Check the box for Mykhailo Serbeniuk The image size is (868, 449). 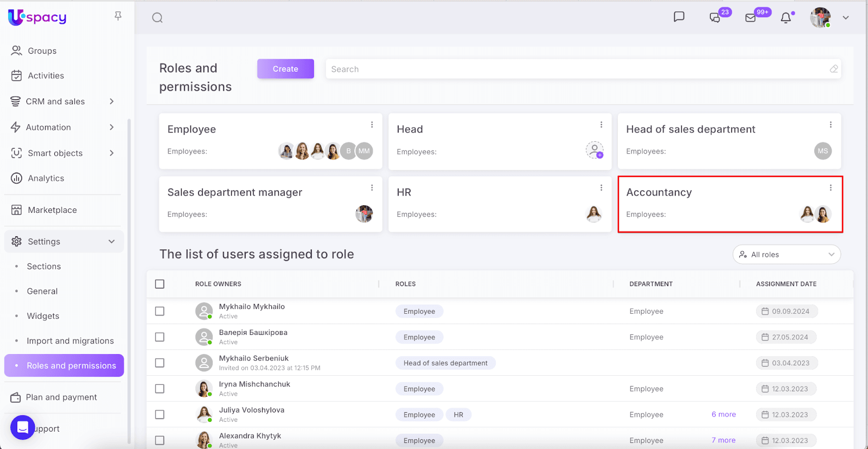click(x=159, y=363)
